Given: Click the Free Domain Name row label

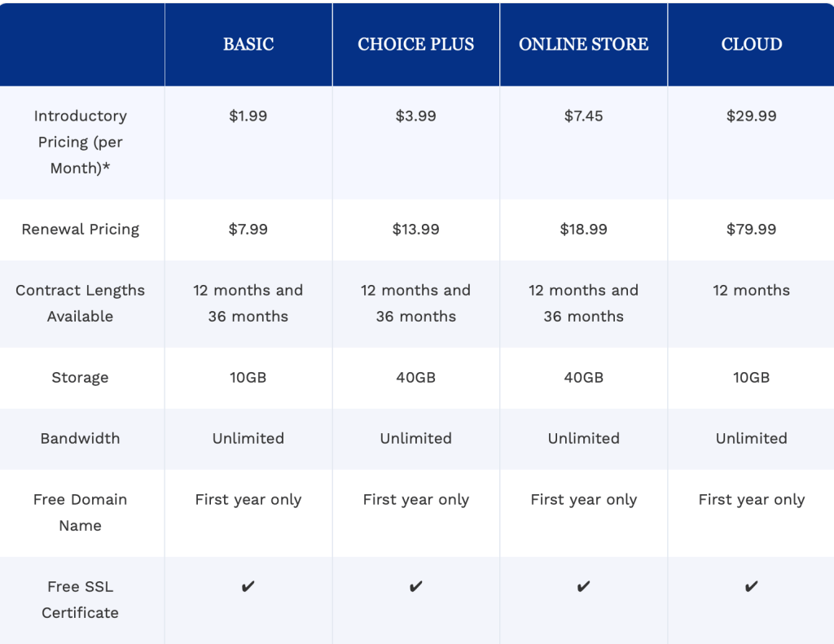Looking at the screenshot, I should pos(80,512).
